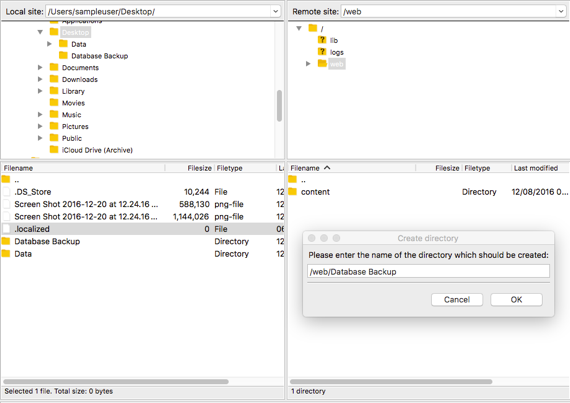Click the local file list horizontal scrollbar
Viewport: 570px width, 403px height.
pyautogui.click(x=116, y=382)
